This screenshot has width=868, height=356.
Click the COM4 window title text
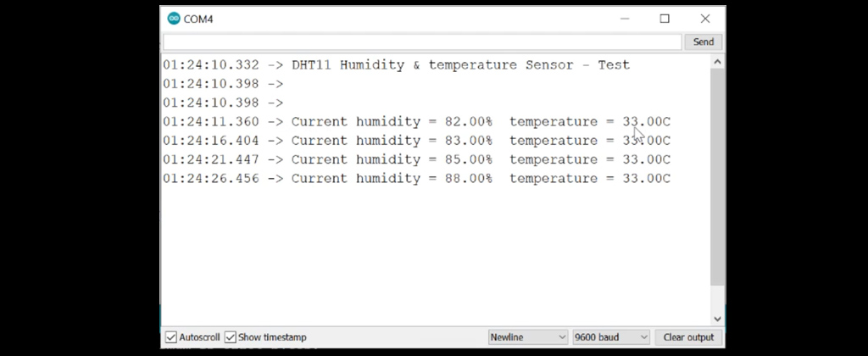(x=198, y=19)
